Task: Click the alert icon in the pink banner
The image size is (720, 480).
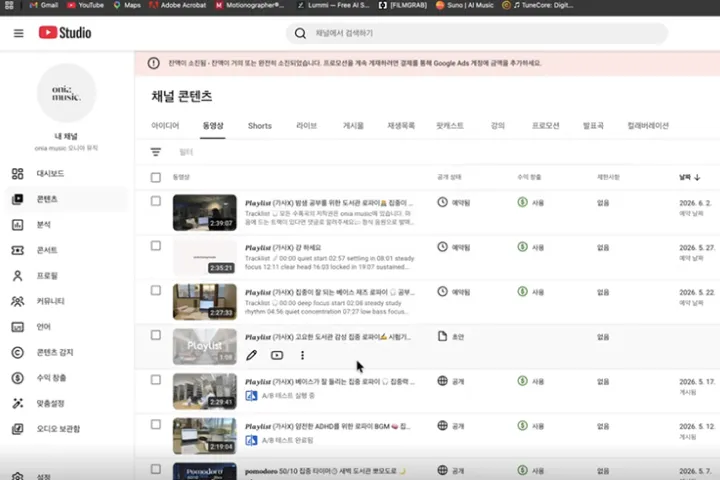Action: (x=153, y=63)
